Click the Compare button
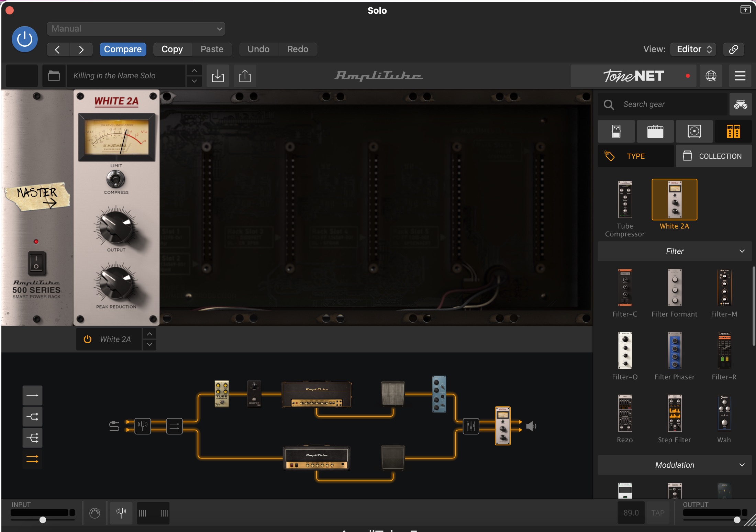 (123, 49)
